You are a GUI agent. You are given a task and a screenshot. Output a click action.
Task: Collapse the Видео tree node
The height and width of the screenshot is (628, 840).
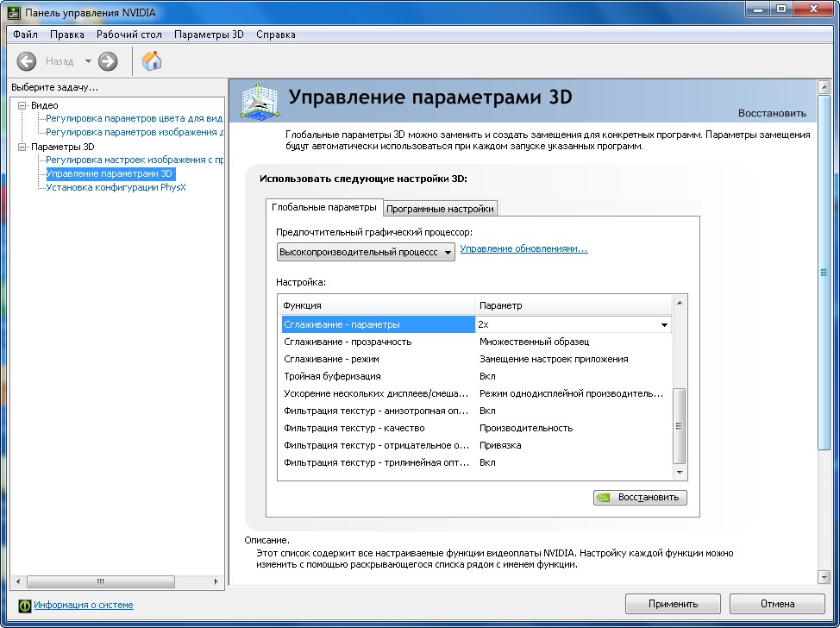[22, 105]
